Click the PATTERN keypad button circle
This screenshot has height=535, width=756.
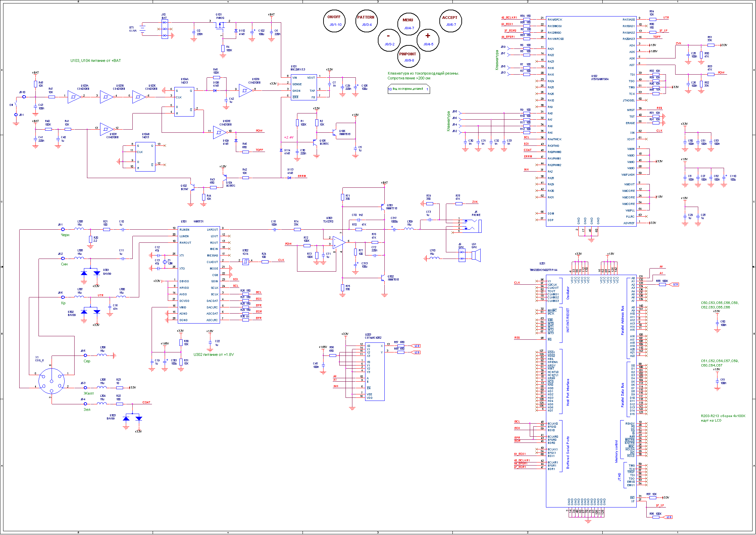(x=366, y=21)
